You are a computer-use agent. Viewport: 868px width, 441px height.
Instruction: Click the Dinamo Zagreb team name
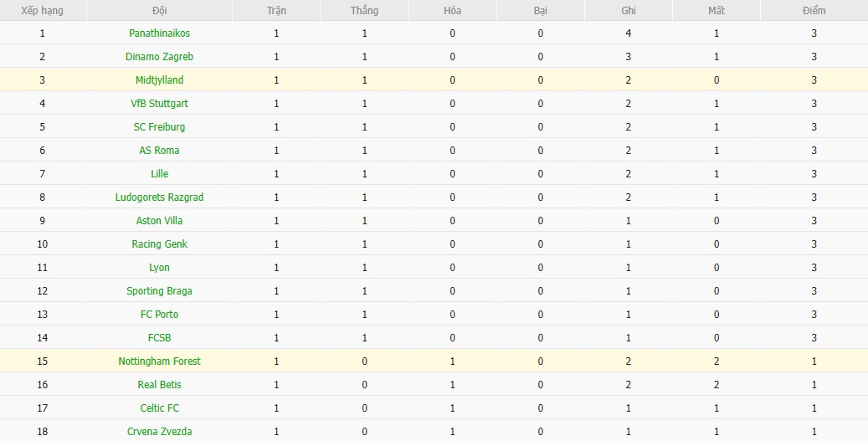[159, 57]
